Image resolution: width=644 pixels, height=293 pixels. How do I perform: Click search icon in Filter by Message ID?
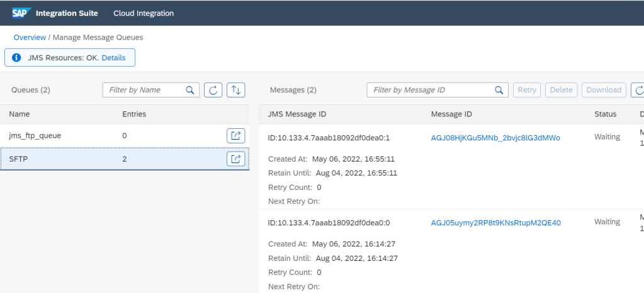(x=499, y=90)
